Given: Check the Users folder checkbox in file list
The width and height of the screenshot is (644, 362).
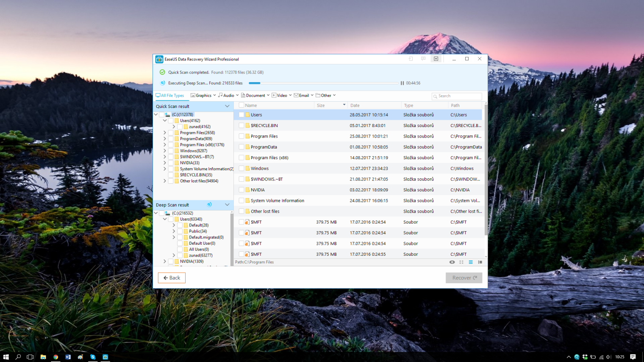Looking at the screenshot, I should coord(241,115).
